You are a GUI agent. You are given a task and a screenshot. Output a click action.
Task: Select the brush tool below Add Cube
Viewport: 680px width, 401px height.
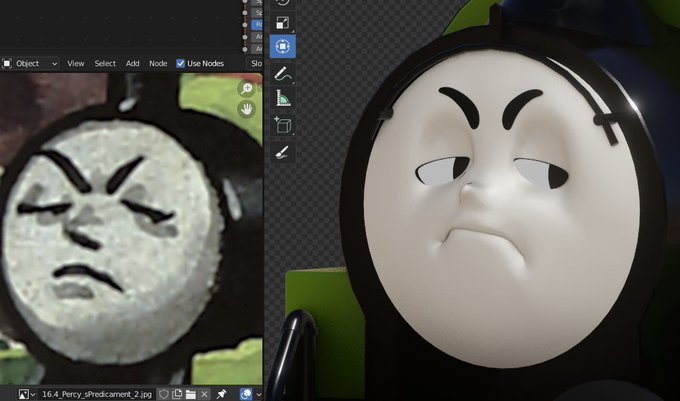[x=283, y=152]
